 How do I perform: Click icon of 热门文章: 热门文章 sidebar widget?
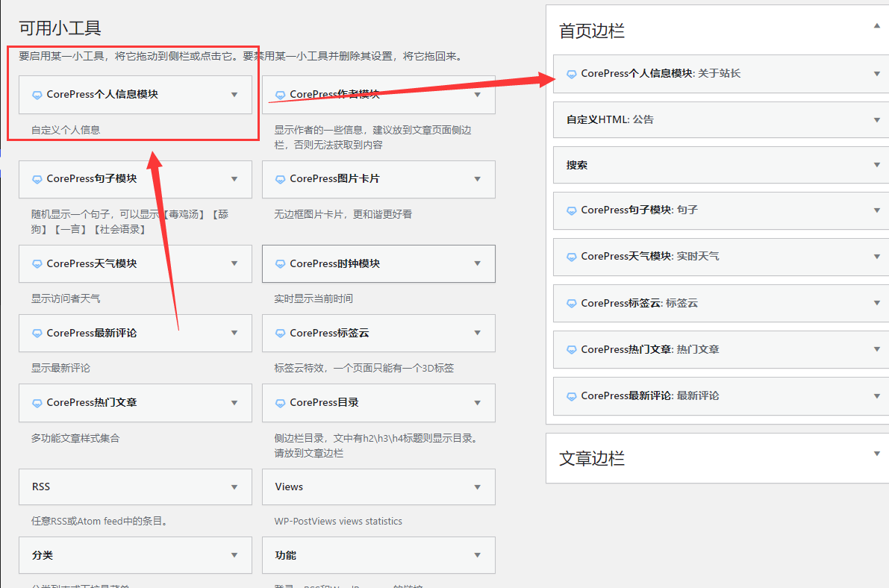tap(572, 351)
